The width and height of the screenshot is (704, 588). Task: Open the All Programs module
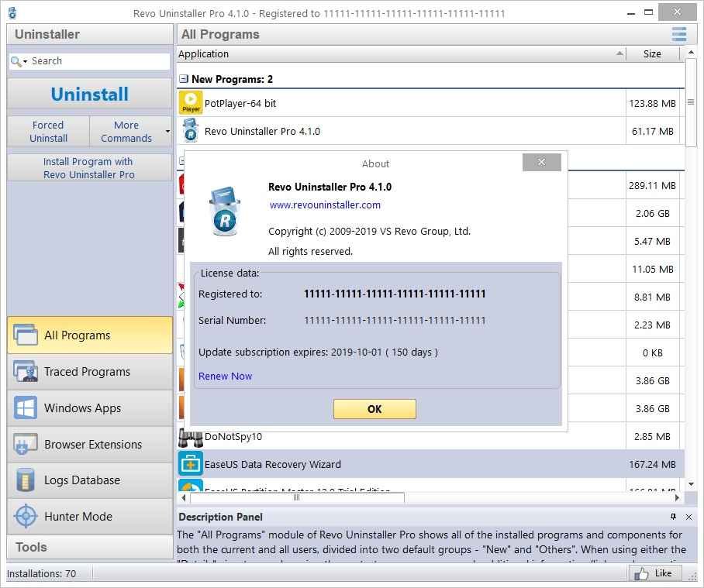pyautogui.click(x=90, y=335)
